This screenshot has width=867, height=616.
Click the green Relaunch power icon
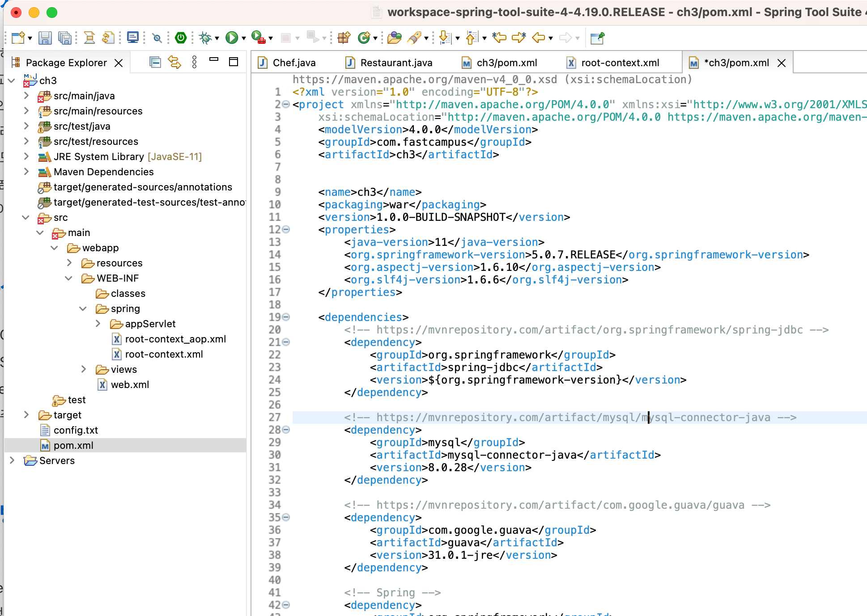point(181,38)
